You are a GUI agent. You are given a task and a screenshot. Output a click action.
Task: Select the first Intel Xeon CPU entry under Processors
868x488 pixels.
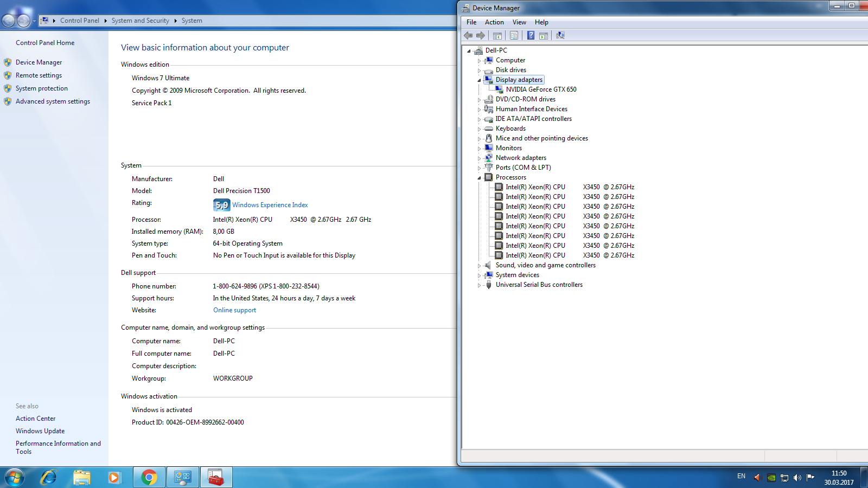[570, 187]
